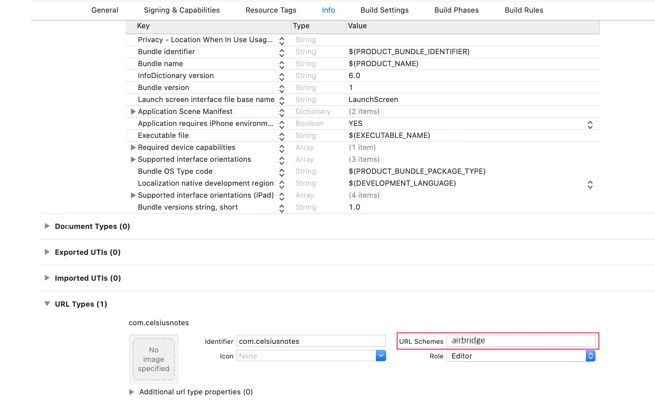The image size is (655, 400).
Task: Click the Identifier text field
Action: [x=310, y=341]
